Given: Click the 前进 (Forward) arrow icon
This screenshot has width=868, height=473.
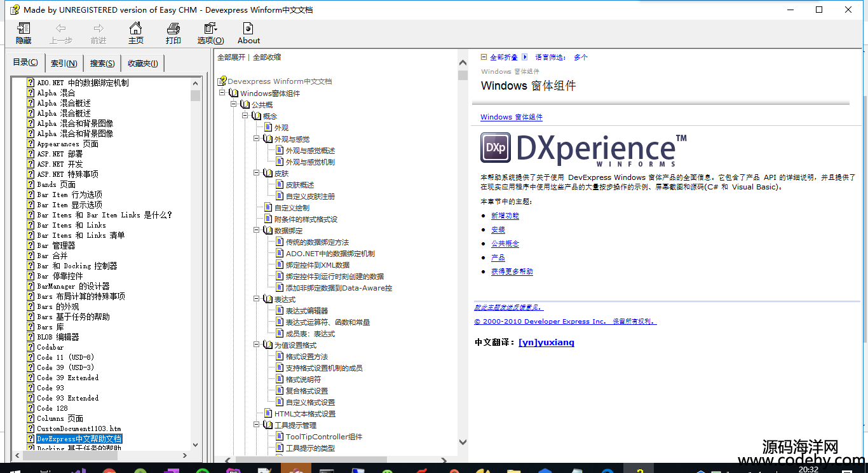Looking at the screenshot, I should [x=98, y=28].
